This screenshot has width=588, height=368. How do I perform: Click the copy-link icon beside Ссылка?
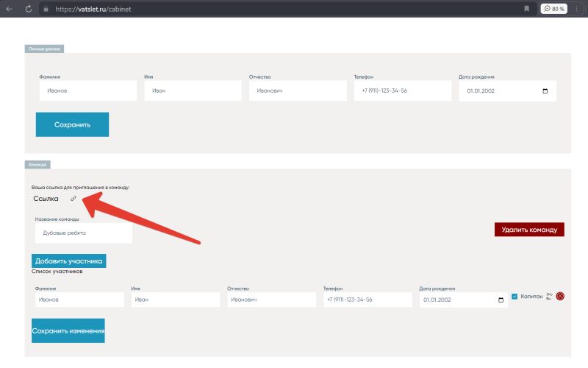73,198
